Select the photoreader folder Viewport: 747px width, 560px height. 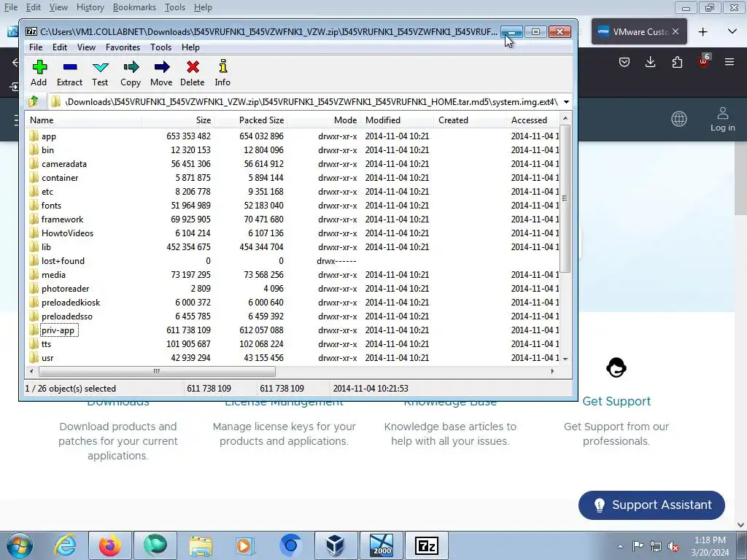(65, 289)
